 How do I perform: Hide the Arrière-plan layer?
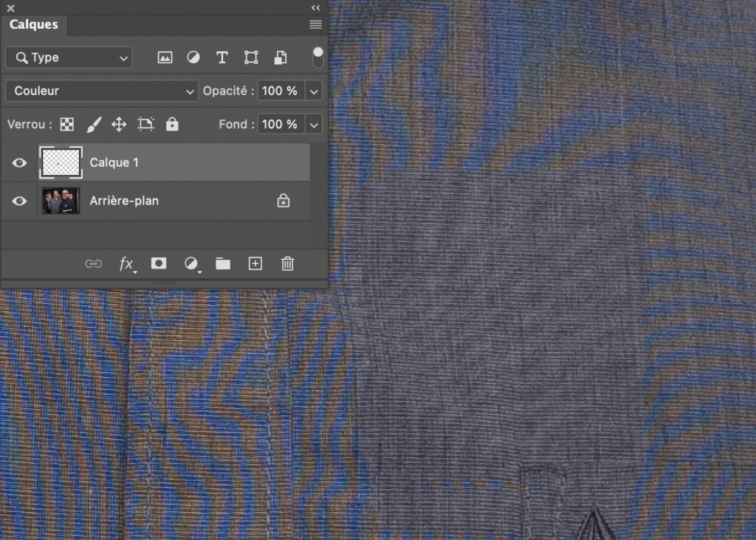click(x=19, y=201)
